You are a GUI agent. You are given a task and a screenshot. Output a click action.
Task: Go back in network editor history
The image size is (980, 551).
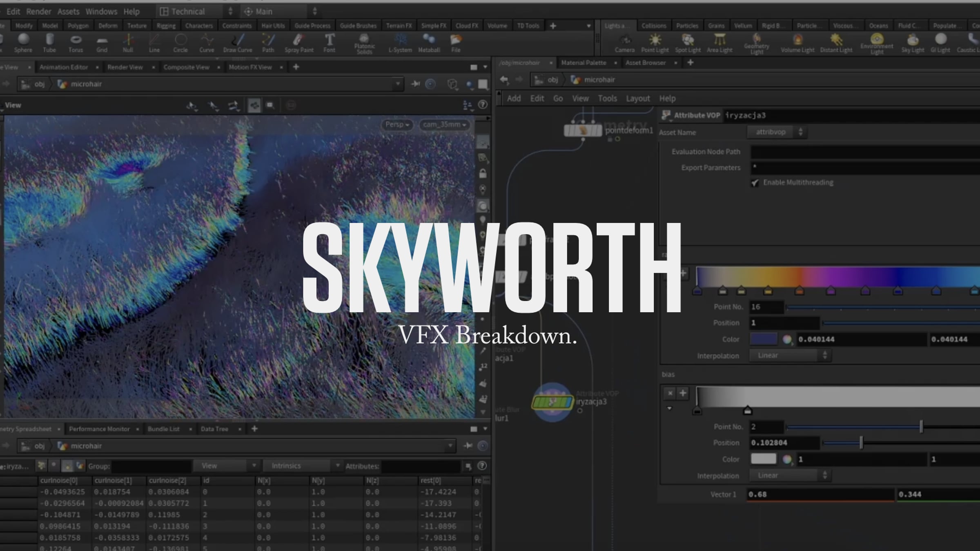click(505, 80)
